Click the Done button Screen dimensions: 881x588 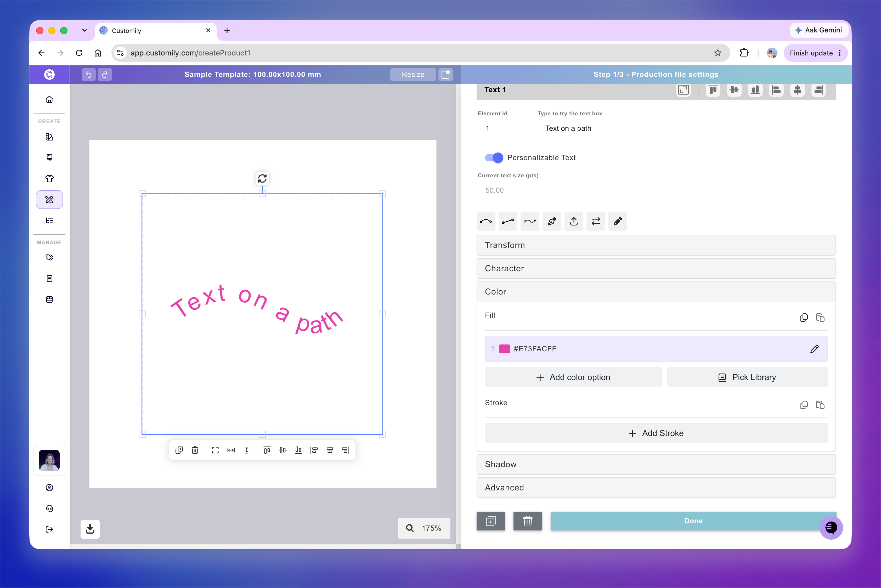click(693, 521)
